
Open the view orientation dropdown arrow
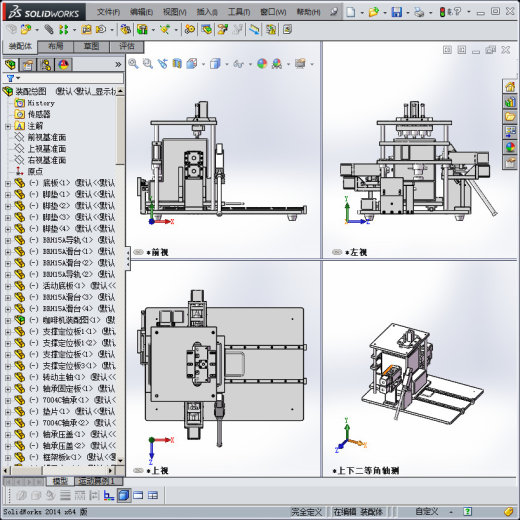pos(203,64)
